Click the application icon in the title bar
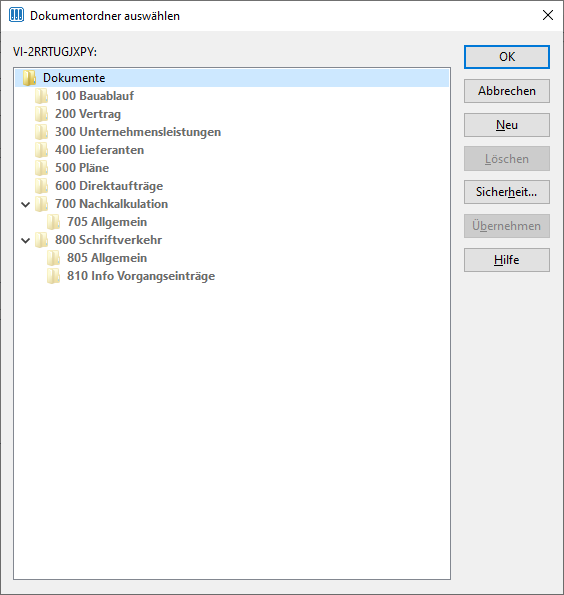The height and width of the screenshot is (595, 564). [16, 15]
